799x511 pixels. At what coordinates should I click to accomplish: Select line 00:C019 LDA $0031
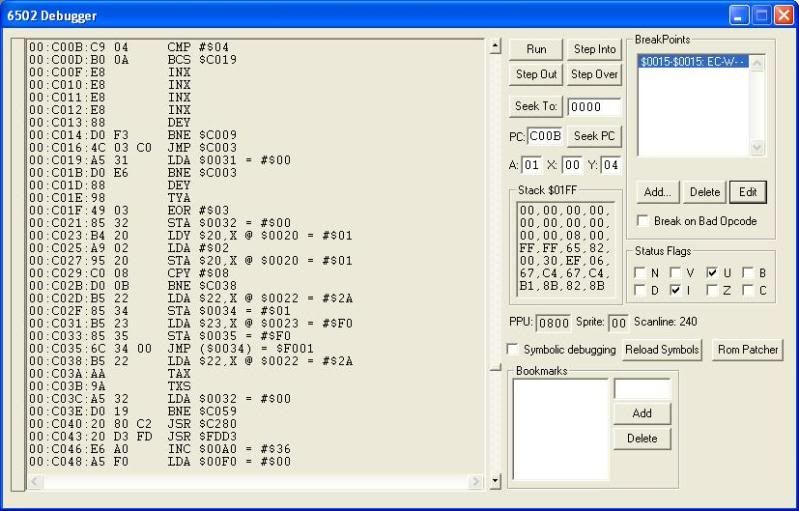[x=160, y=160]
